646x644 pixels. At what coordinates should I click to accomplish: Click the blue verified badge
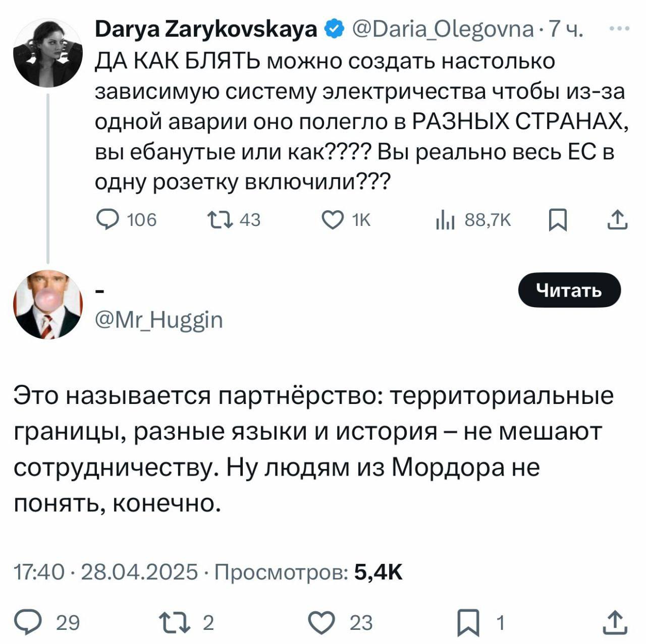pos(334,30)
